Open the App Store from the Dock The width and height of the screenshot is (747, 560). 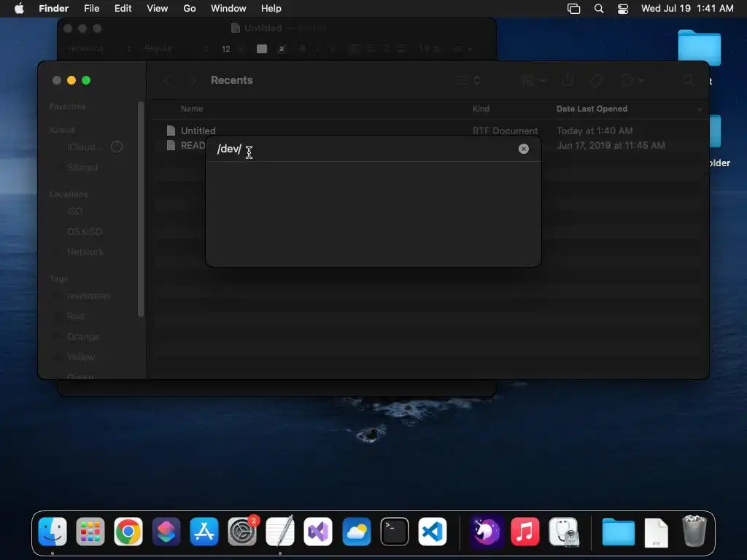(204, 531)
